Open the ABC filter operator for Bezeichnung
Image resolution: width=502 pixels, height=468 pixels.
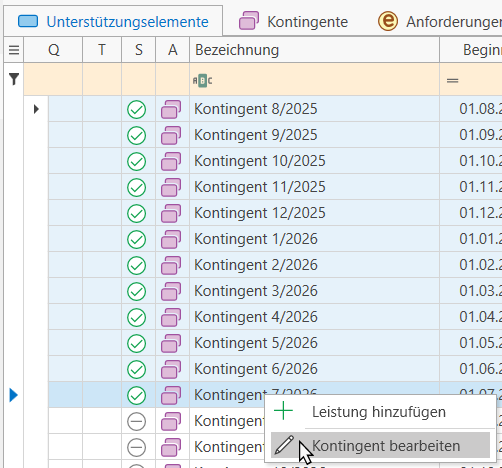[202, 81]
